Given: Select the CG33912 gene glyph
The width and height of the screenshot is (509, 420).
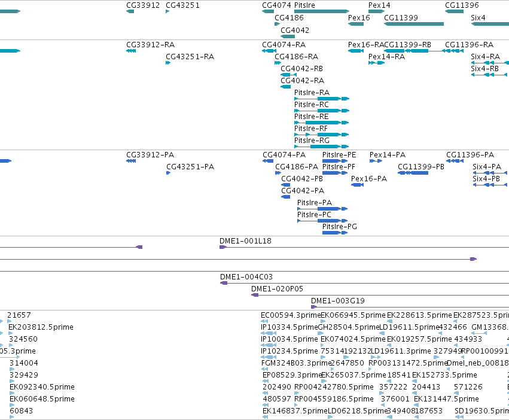Looking at the screenshot, I should (x=130, y=11).
